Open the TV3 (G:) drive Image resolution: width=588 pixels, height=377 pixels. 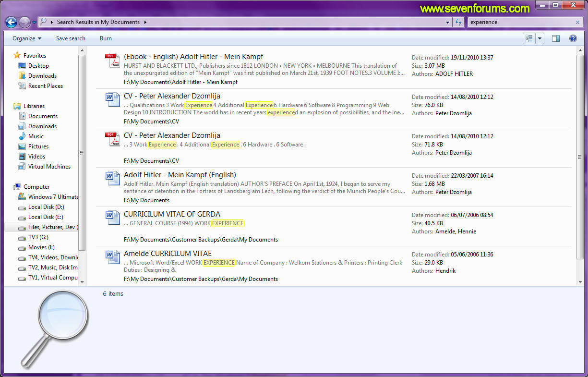pyautogui.click(x=38, y=237)
